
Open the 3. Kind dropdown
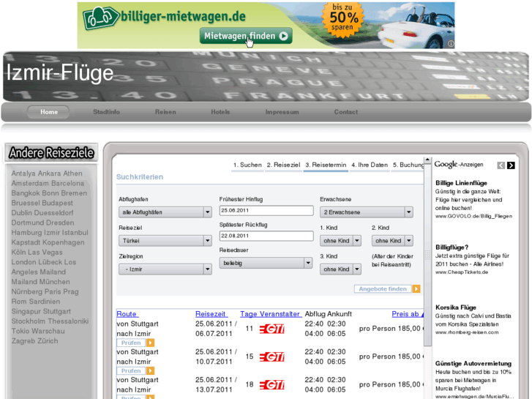coord(340,269)
